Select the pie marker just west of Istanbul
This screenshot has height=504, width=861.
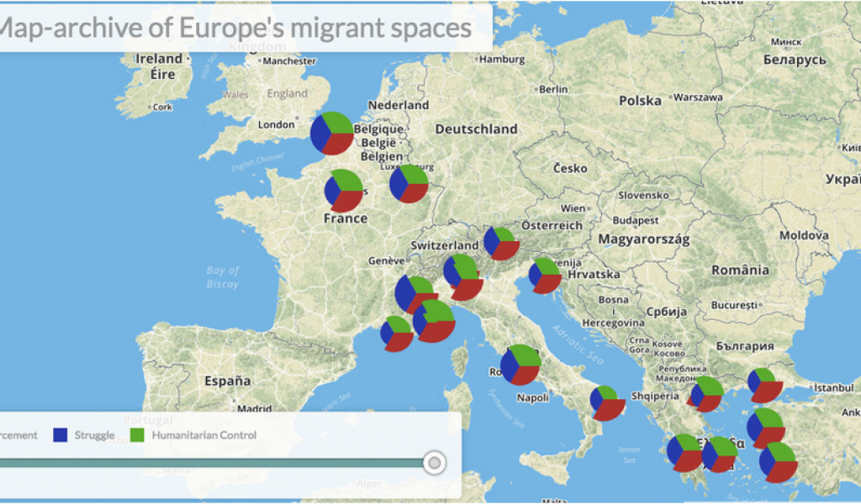click(765, 385)
